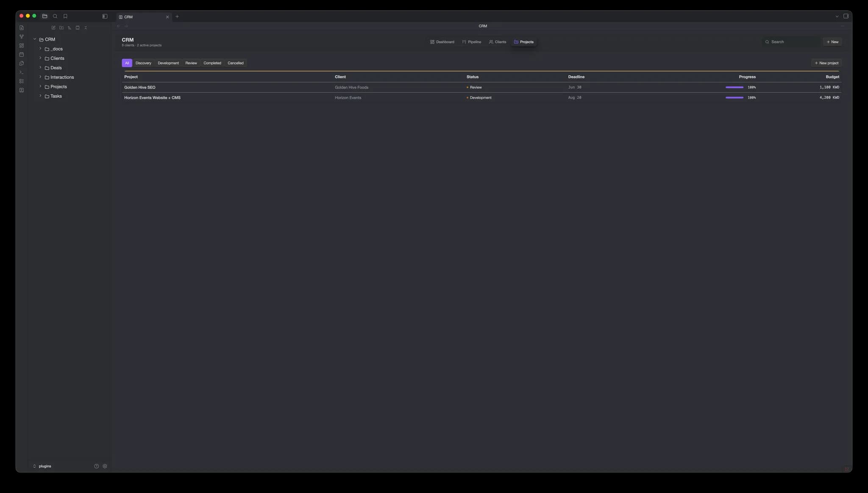Click the Horizon Events client cell

point(348,98)
